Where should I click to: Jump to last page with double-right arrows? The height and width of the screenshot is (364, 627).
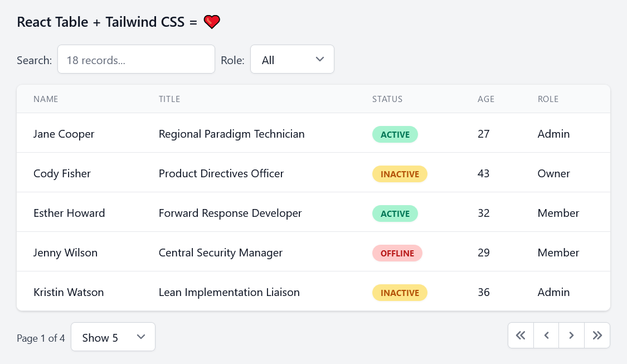tap(597, 335)
